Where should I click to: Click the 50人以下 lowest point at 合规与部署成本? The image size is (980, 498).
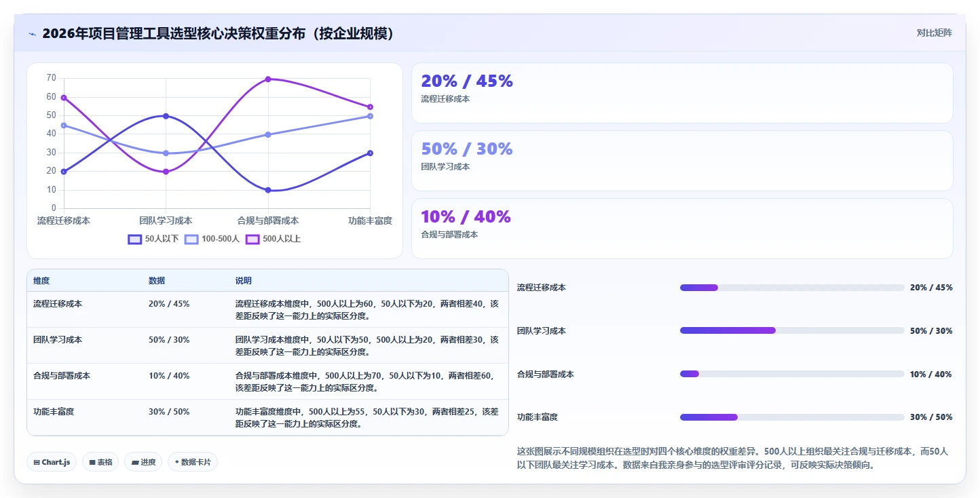pos(268,190)
